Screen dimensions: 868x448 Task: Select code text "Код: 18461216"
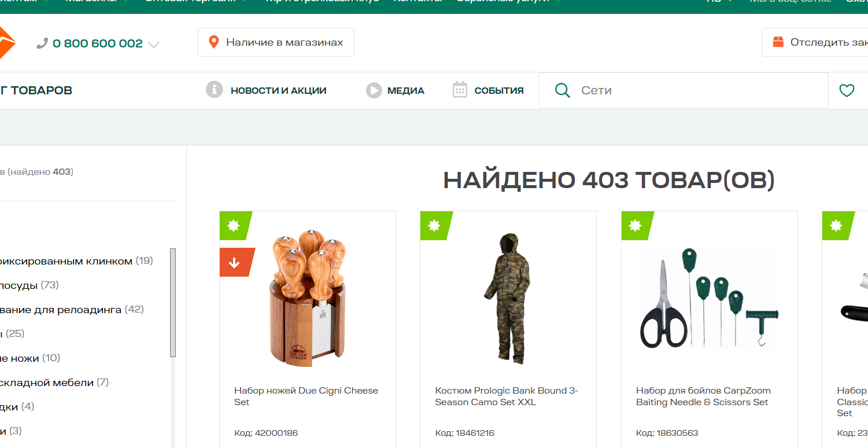pyautogui.click(x=465, y=433)
